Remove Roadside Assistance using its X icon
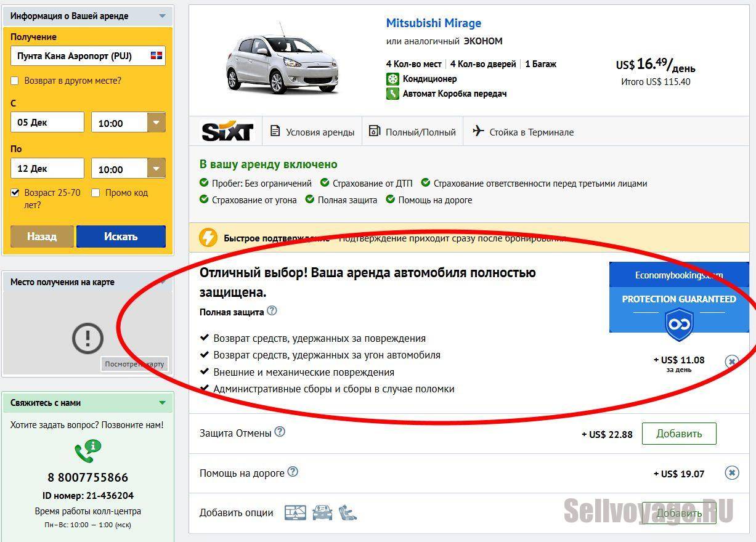The width and height of the screenshot is (756, 542). click(x=731, y=473)
